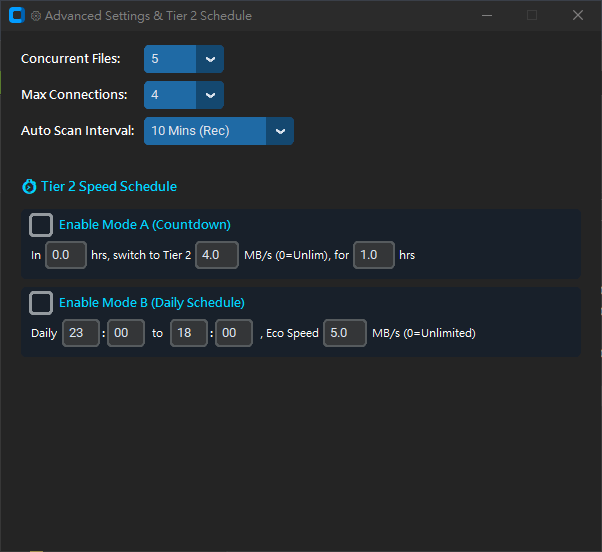
Task: Focus the daily start hour field 23
Action: coord(81,333)
